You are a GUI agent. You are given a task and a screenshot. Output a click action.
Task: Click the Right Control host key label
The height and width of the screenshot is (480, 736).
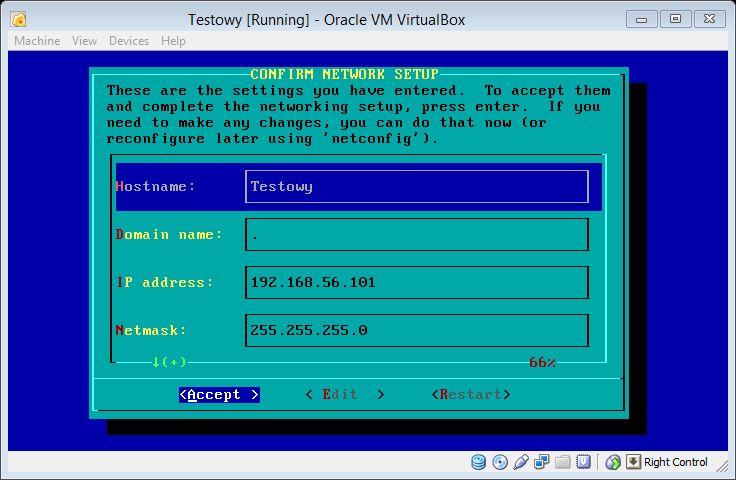point(675,462)
